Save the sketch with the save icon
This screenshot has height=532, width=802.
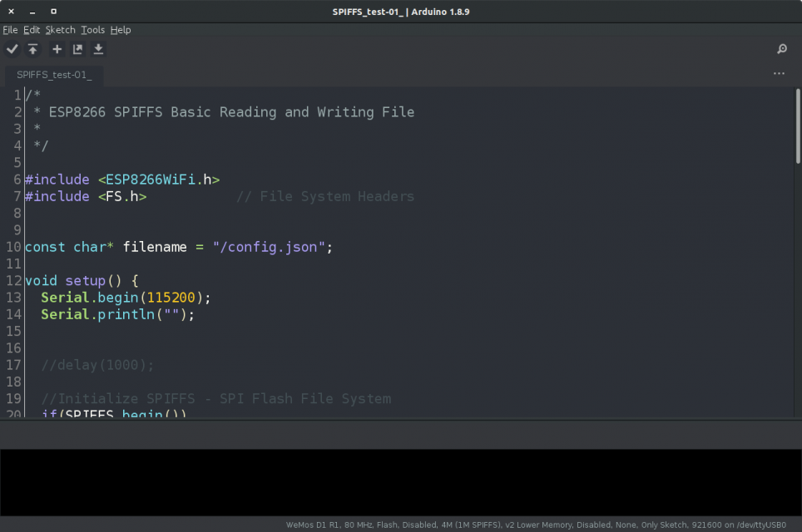(x=98, y=49)
